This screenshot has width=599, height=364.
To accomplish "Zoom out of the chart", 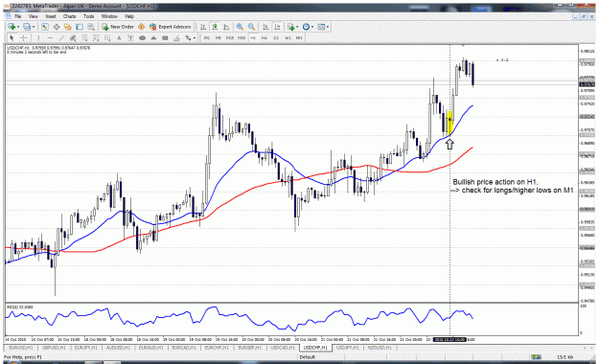I will coord(251,27).
